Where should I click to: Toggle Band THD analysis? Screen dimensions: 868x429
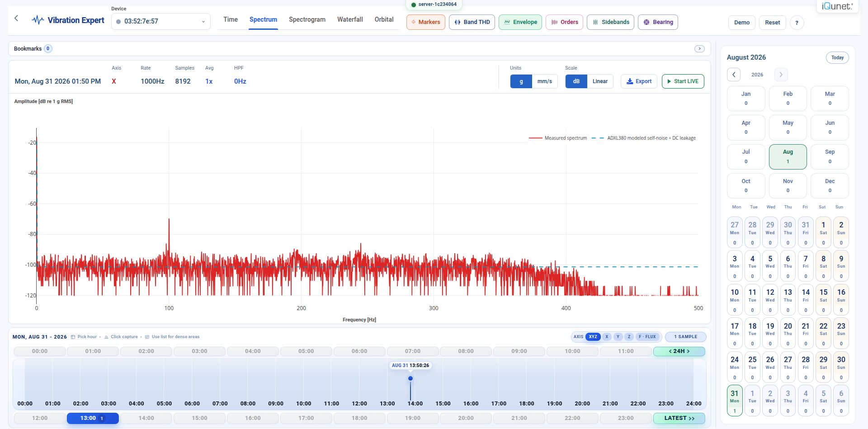pos(472,22)
